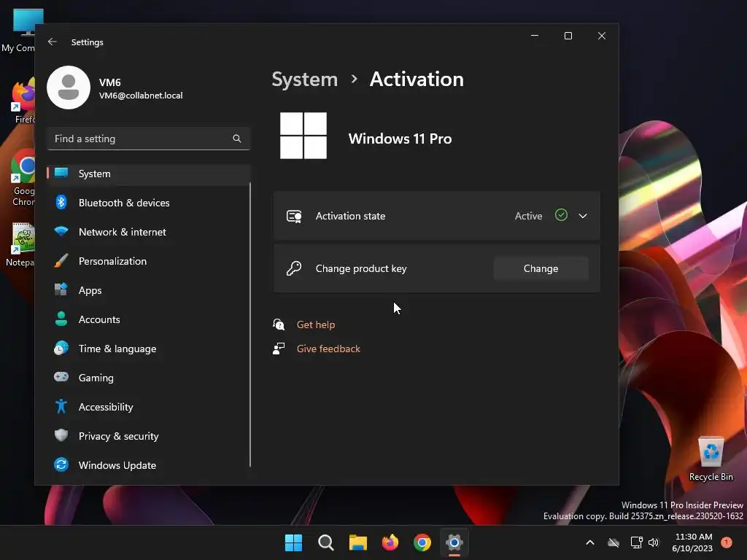This screenshot has height=560, width=747.
Task: Launch Google Chrome from the taskbar
Action: coord(422,542)
